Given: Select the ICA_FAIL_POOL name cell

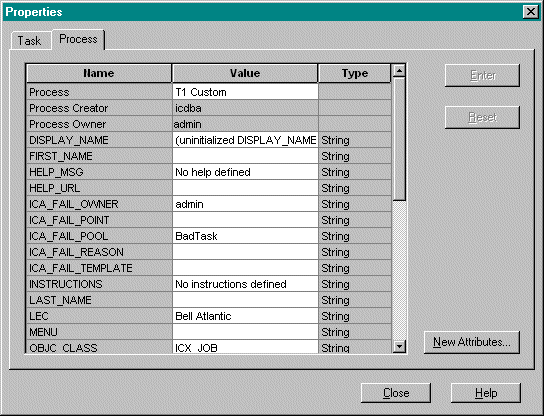Looking at the screenshot, I should pyautogui.click(x=99, y=236).
